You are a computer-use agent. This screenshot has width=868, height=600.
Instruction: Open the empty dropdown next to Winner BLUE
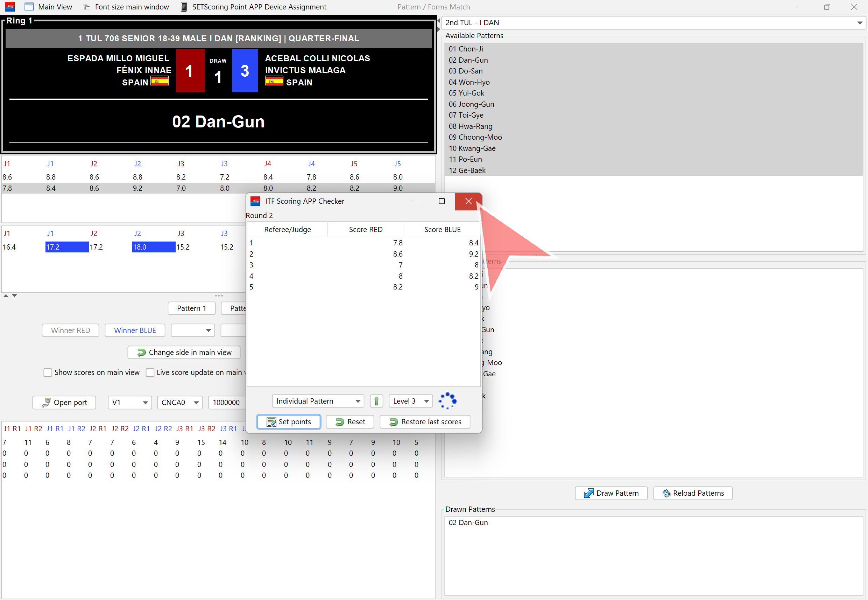(x=193, y=330)
